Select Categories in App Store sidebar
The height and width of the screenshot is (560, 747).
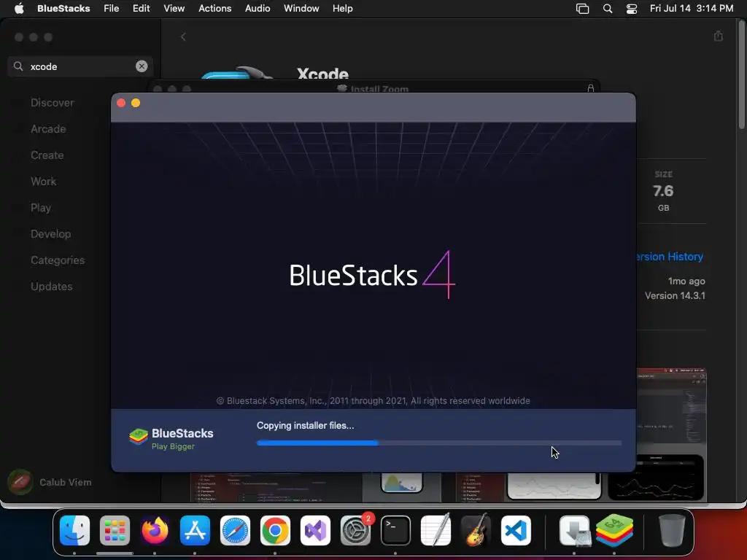pyautogui.click(x=58, y=260)
